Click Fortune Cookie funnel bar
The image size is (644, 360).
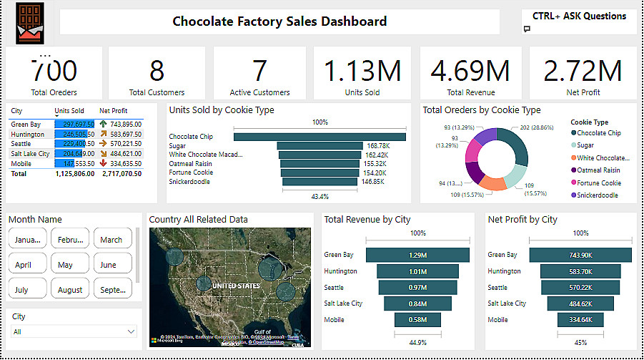point(320,172)
